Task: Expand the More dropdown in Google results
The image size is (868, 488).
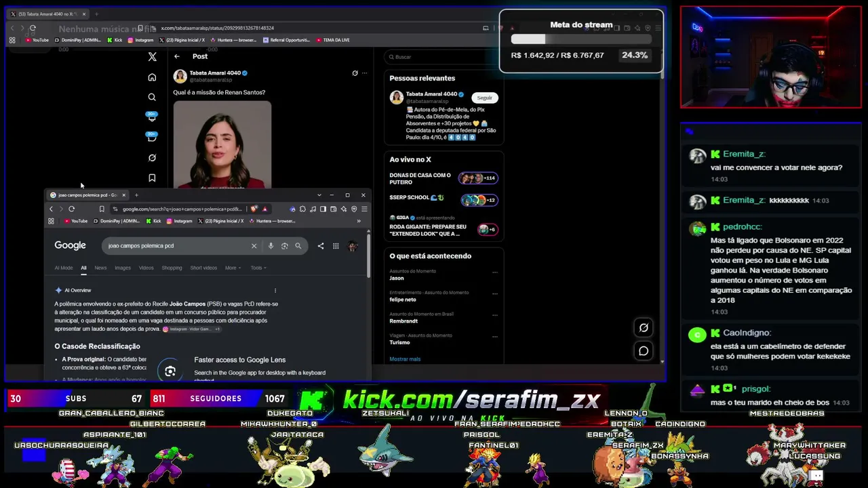Action: pyautogui.click(x=233, y=268)
